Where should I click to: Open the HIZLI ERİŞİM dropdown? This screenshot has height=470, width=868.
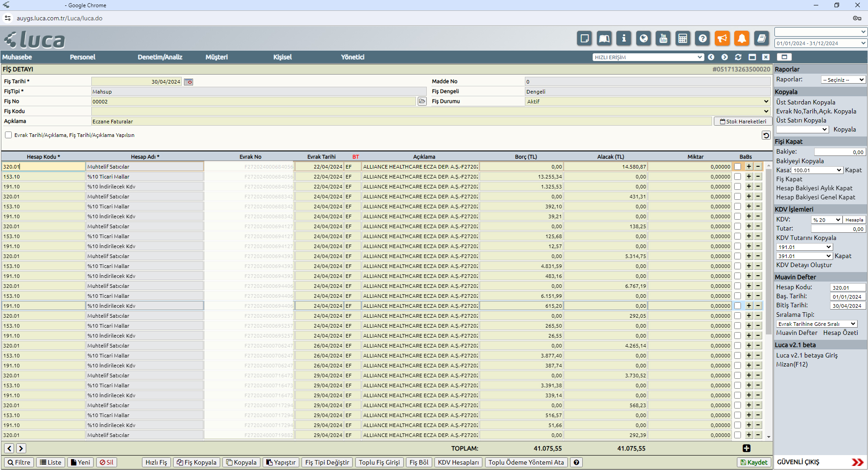point(648,57)
